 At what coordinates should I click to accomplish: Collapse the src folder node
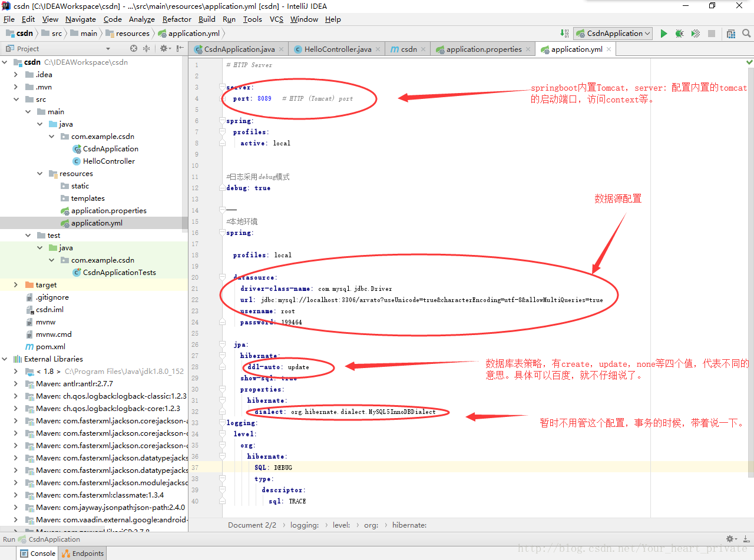16,99
